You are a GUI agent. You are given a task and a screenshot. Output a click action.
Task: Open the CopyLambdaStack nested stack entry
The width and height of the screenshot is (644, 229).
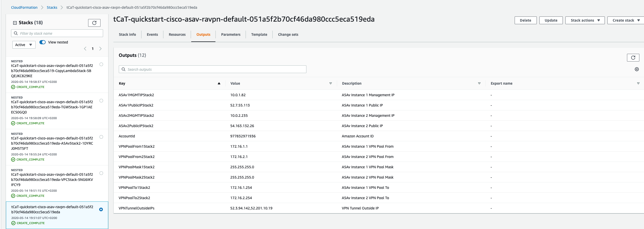(x=52, y=71)
